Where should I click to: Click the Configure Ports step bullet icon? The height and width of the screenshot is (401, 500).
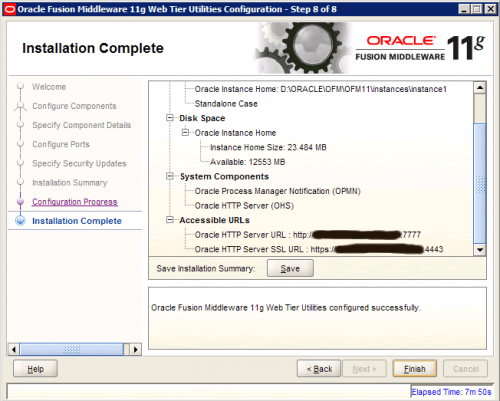tap(20, 144)
